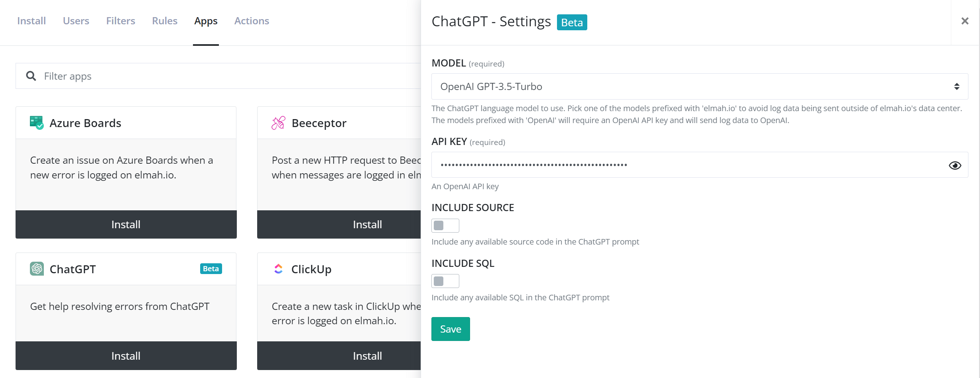The width and height of the screenshot is (980, 378).
Task: Click the Beeceptor app icon
Action: coord(278,123)
